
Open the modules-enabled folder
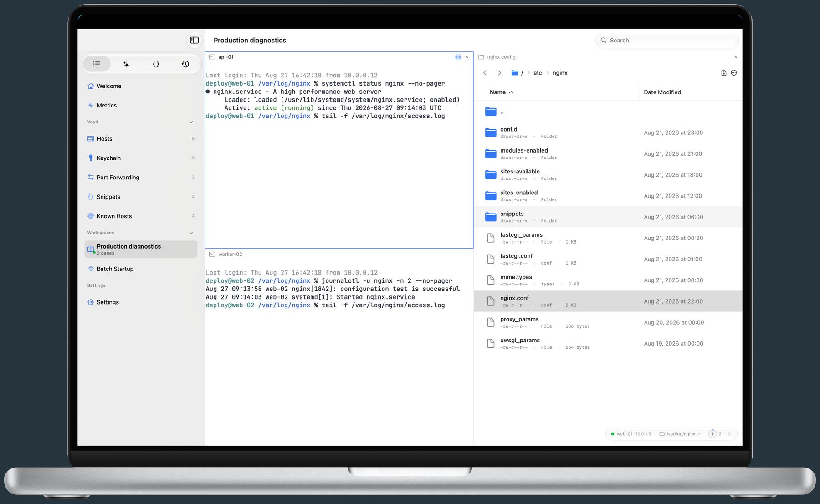point(608,154)
